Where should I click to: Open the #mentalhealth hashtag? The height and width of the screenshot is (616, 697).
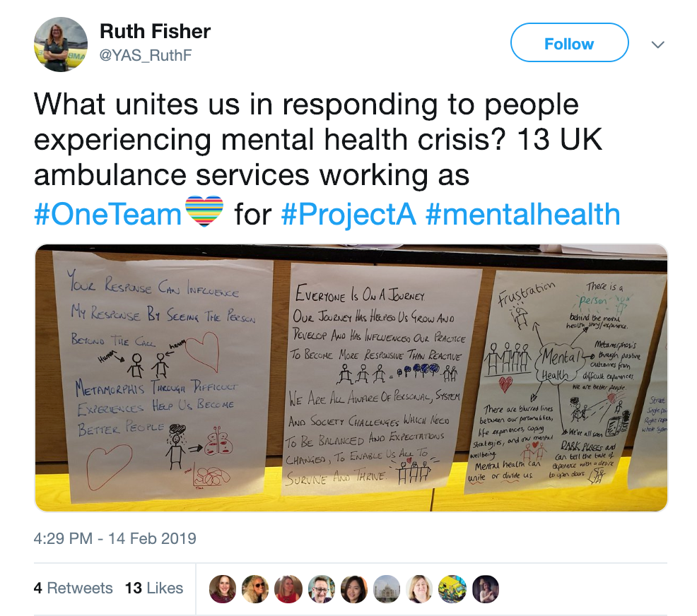[523, 214]
